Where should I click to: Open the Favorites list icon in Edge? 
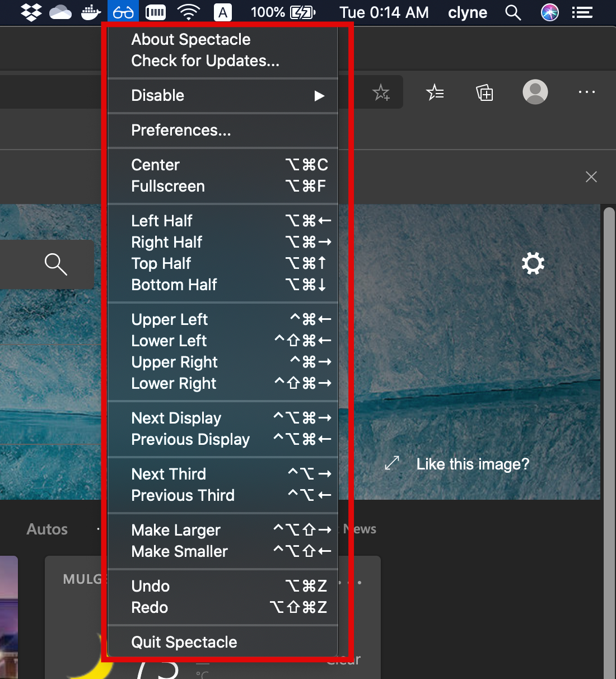tap(435, 92)
